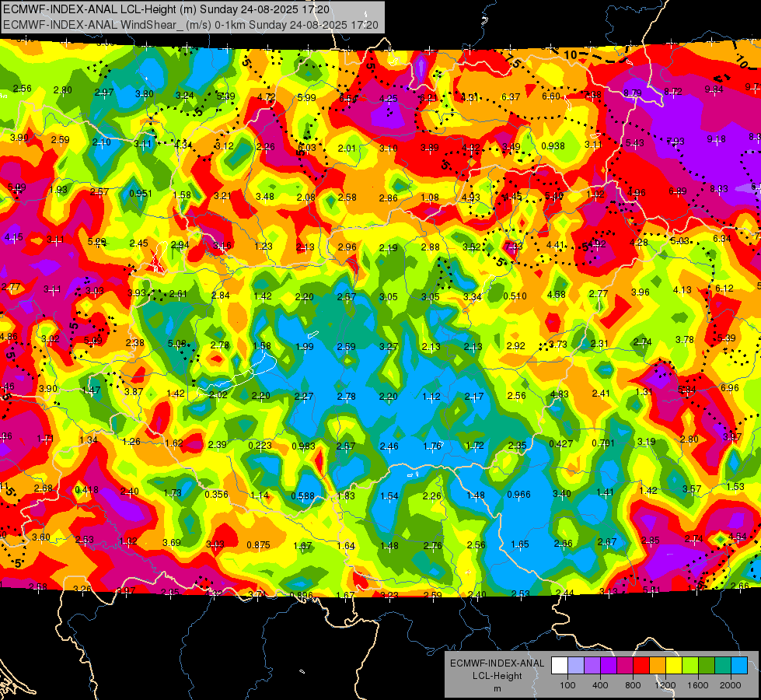Click the shear value 8.33
761x700 pixels.
coord(719,189)
